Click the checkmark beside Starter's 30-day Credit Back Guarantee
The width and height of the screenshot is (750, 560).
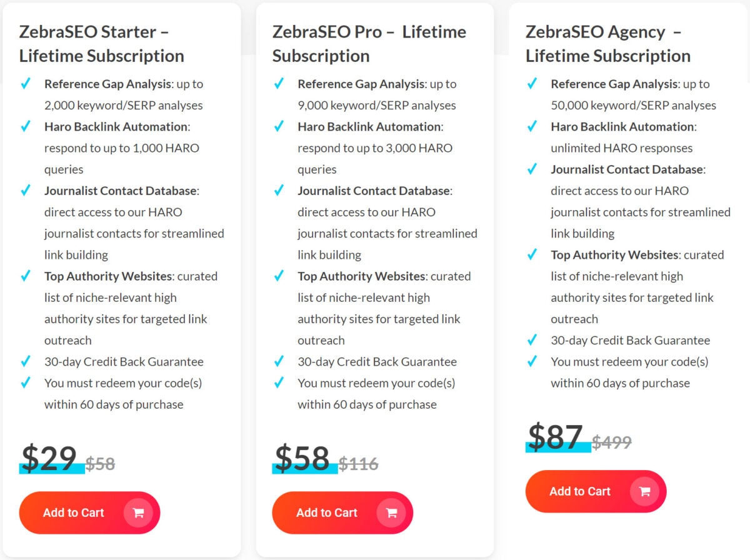pyautogui.click(x=26, y=362)
